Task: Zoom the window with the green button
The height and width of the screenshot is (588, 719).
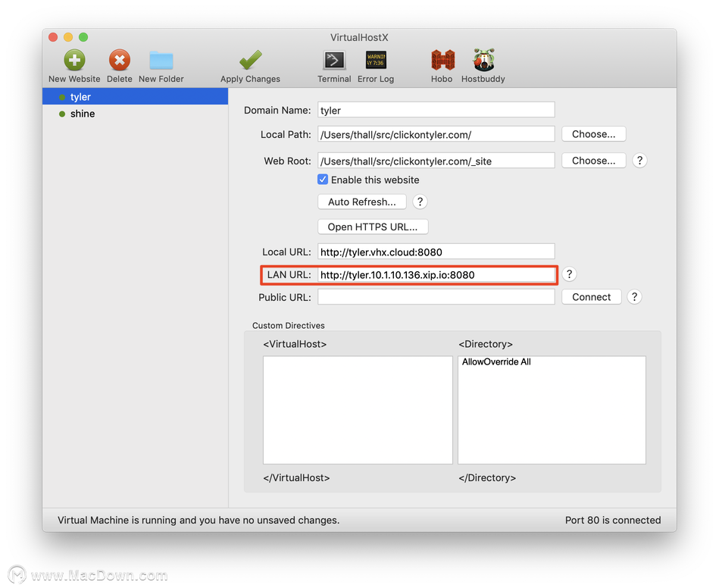Action: 83,37
